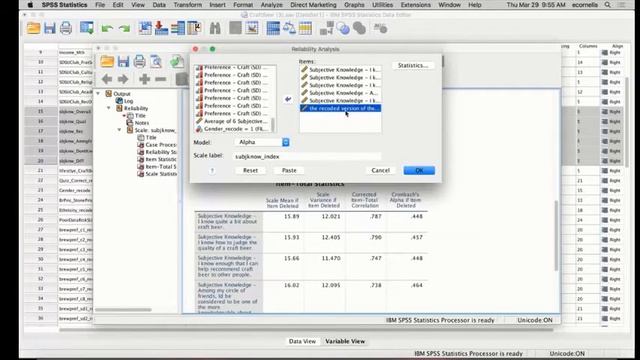Viewport: 640px width, 360px height.
Task: Save icon in Output Viewer toolbar
Action: click(123, 62)
